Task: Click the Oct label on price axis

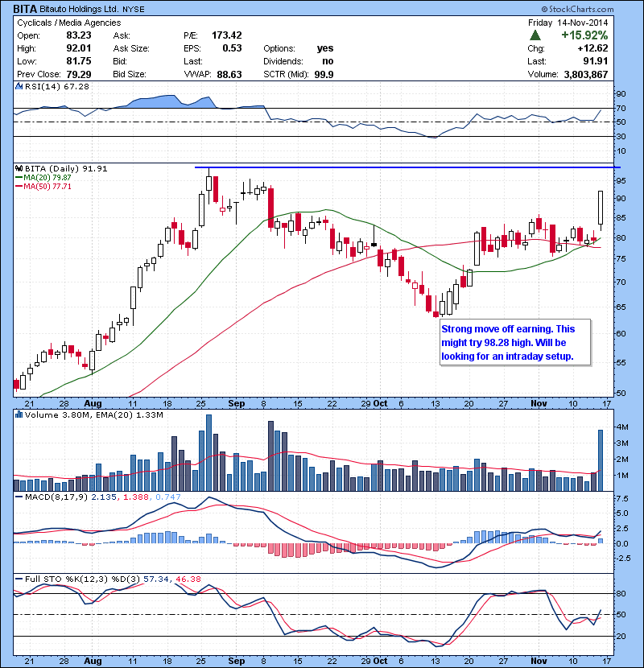Action: pos(380,403)
